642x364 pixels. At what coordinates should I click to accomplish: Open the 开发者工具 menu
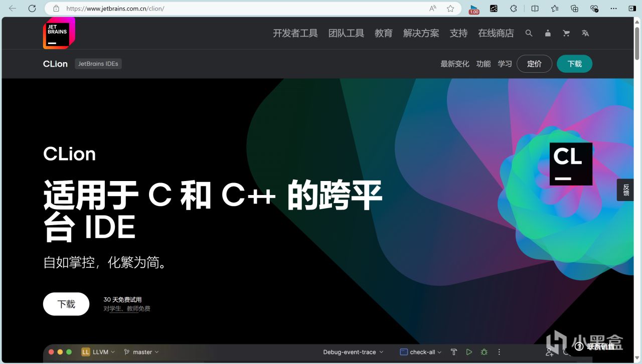(295, 33)
